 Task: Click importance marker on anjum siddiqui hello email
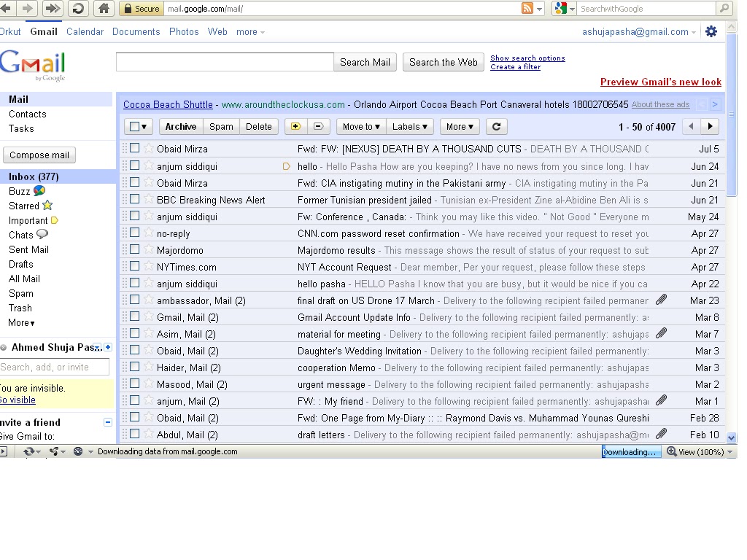pyautogui.click(x=286, y=166)
